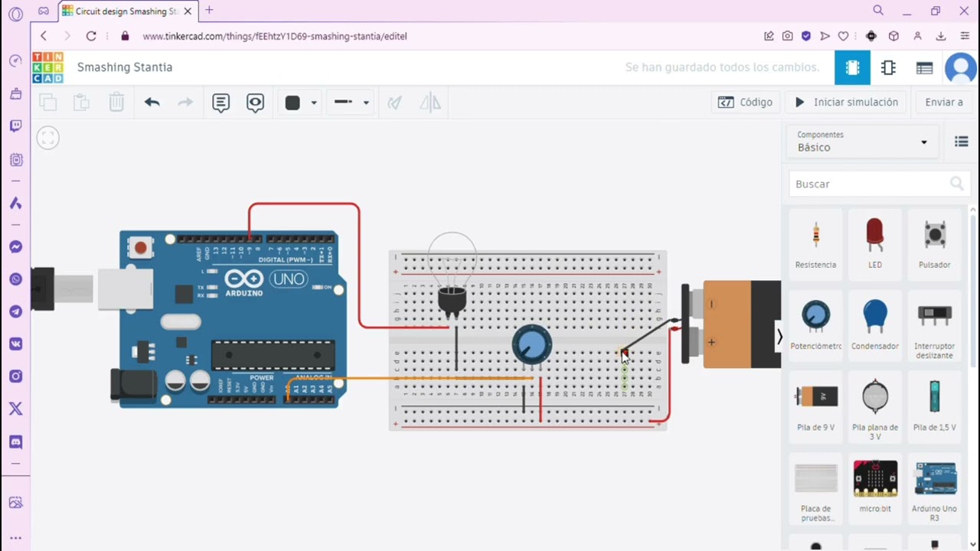The height and width of the screenshot is (551, 980).
Task: Click the mirror component icon
Action: pos(430,103)
